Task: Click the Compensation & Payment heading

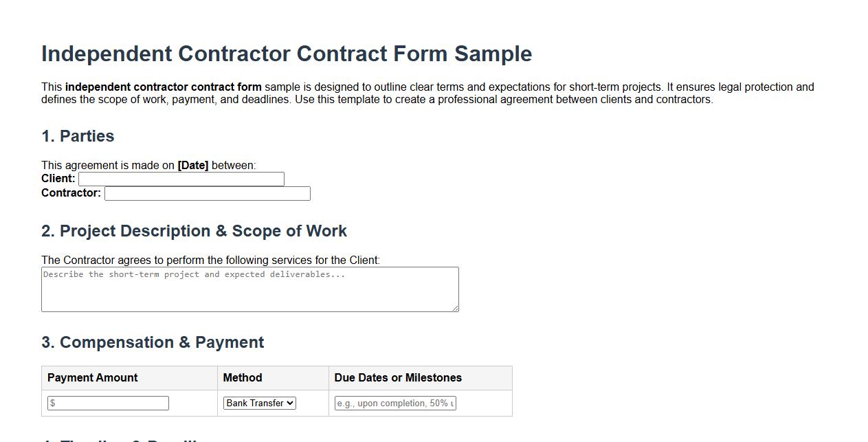Action: [x=153, y=342]
